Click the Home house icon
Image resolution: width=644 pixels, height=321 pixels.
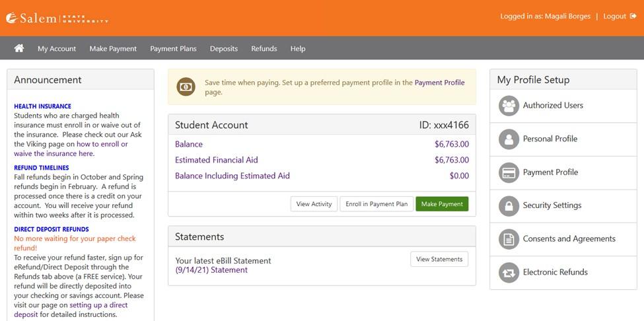pyautogui.click(x=19, y=48)
